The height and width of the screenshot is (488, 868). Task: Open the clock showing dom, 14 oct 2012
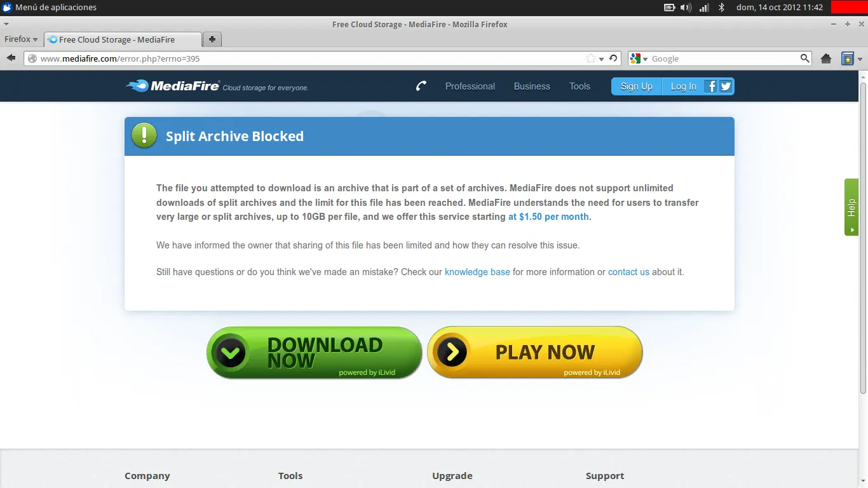(x=780, y=8)
